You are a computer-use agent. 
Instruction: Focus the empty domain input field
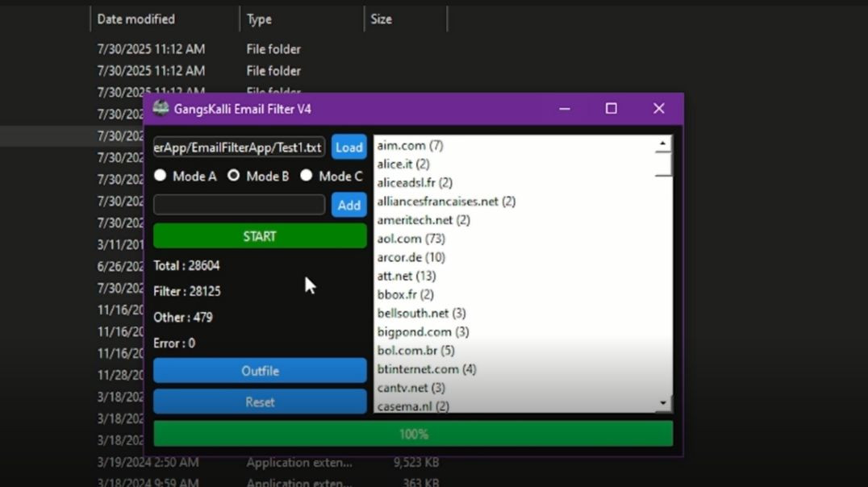coord(239,205)
